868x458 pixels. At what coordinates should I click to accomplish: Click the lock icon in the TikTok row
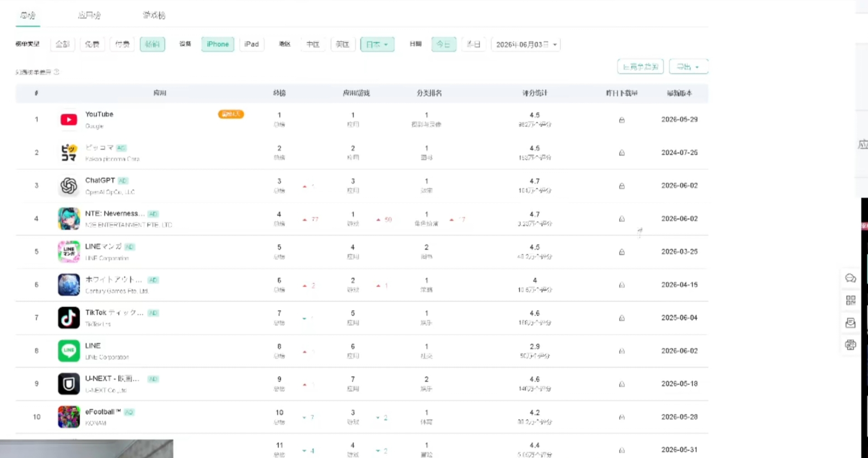coord(622,318)
